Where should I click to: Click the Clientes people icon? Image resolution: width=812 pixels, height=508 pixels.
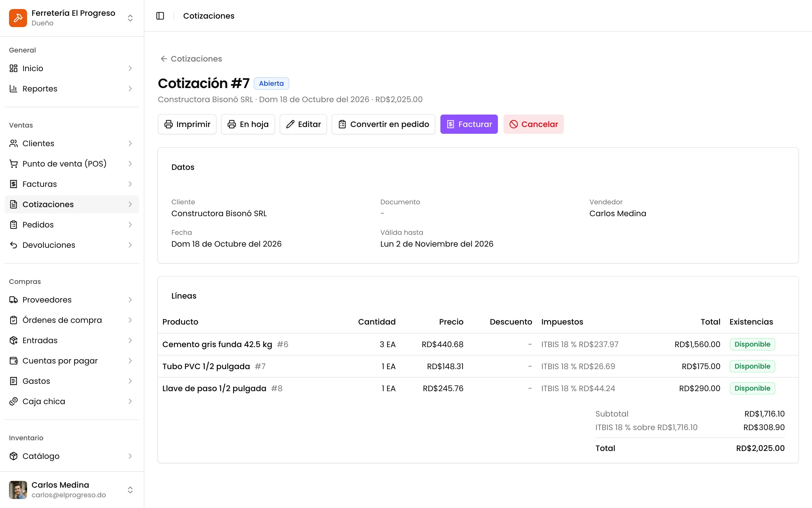[x=14, y=143]
